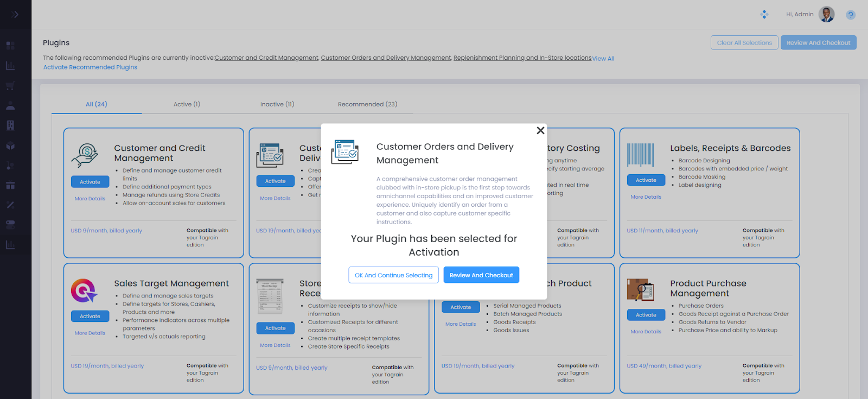
Task: Click OK And Continue Selecting
Action: (394, 275)
